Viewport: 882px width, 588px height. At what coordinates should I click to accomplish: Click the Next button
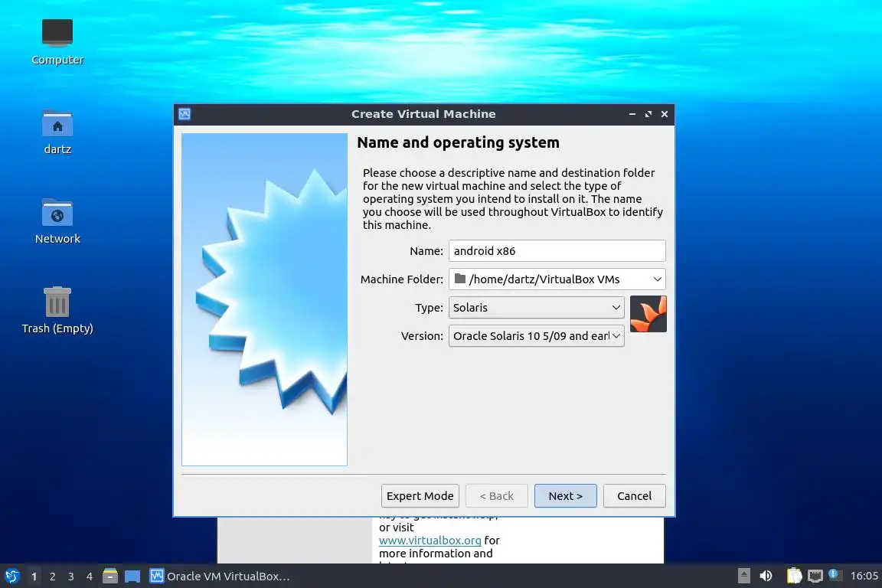(565, 495)
